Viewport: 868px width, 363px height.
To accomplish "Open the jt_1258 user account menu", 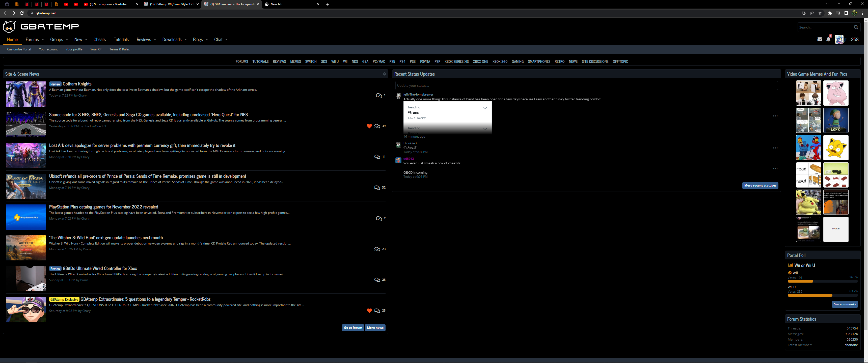I will click(x=847, y=39).
